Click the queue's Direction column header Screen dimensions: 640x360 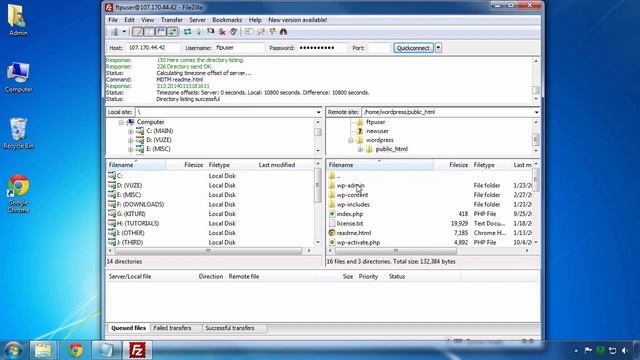coord(211,276)
